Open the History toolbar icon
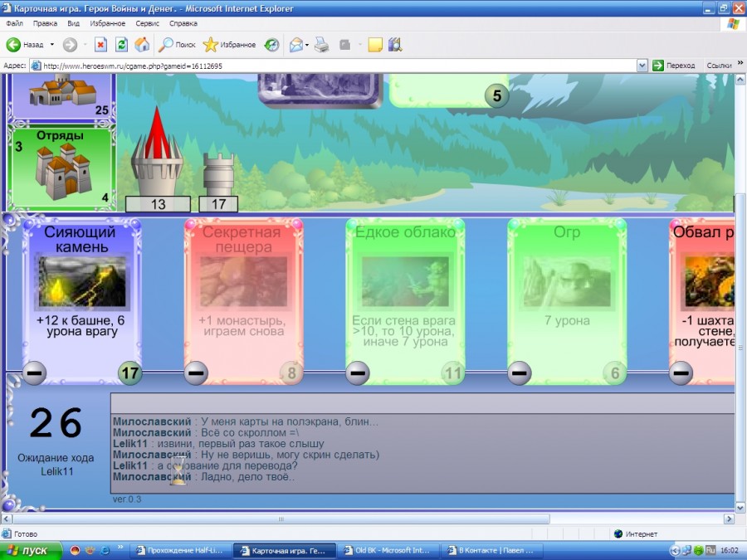747x560 pixels. [x=271, y=45]
